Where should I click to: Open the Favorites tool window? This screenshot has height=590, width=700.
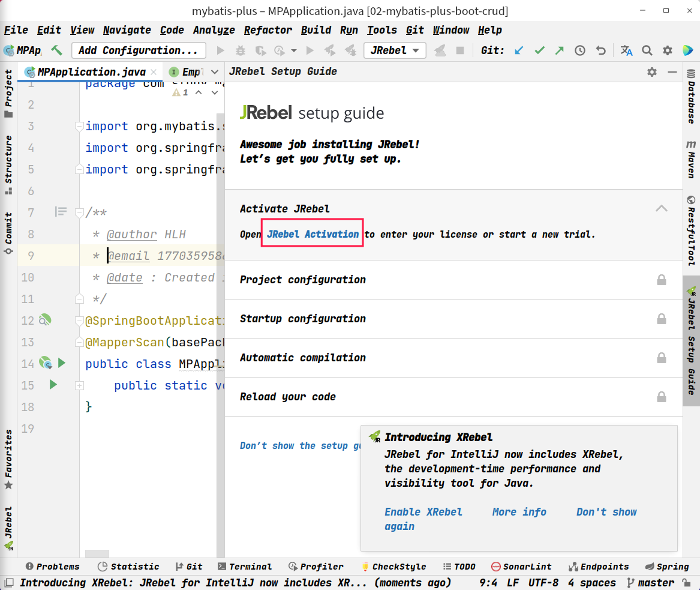(8, 459)
